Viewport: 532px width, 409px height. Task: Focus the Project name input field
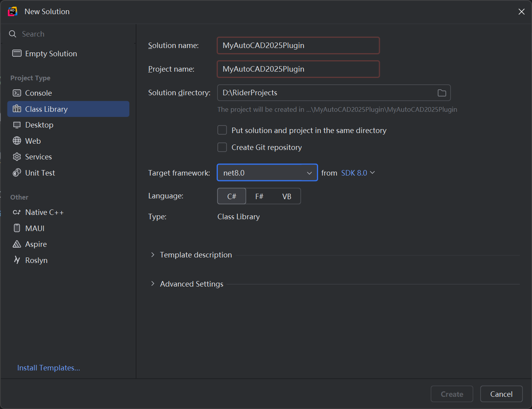coord(298,69)
